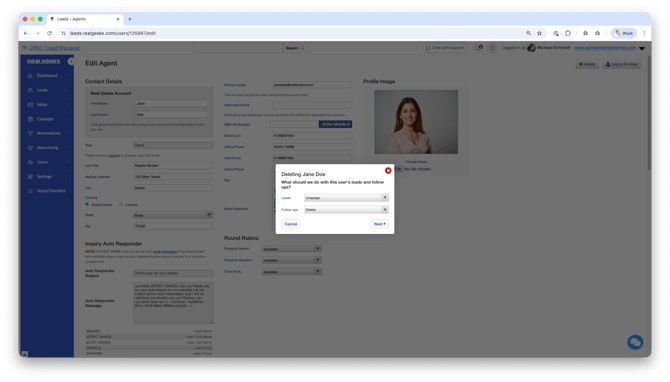The width and height of the screenshot is (670, 382).
Task: Open the Users sidebar item
Action: click(47, 162)
